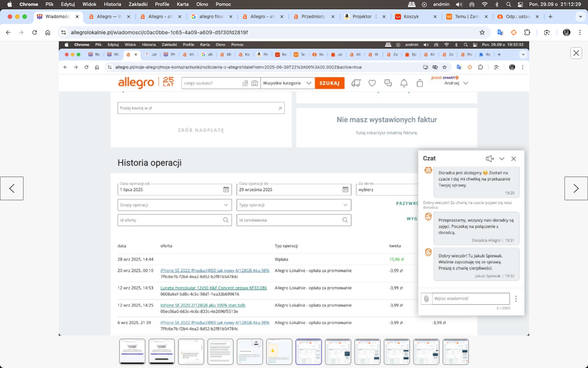
Task: Show the next image in the viewer
Action: (576, 188)
